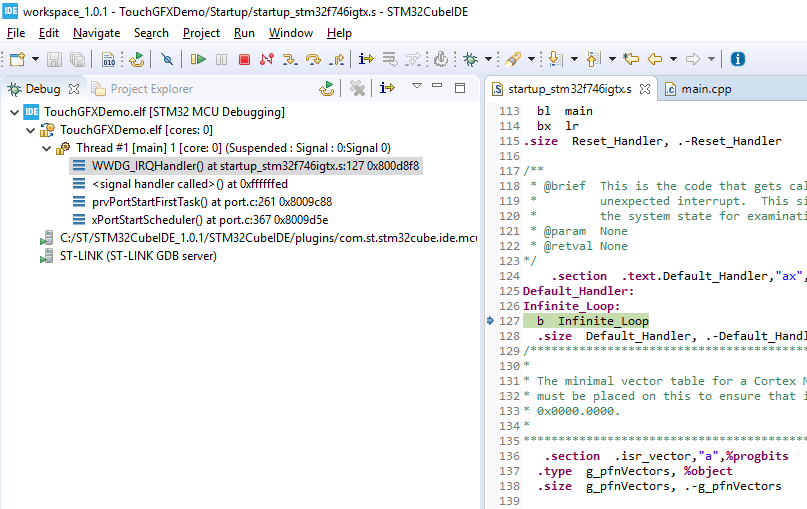The image size is (807, 509).
Task: Open the Previous Annotation dropdown arrow
Action: [x=612, y=59]
